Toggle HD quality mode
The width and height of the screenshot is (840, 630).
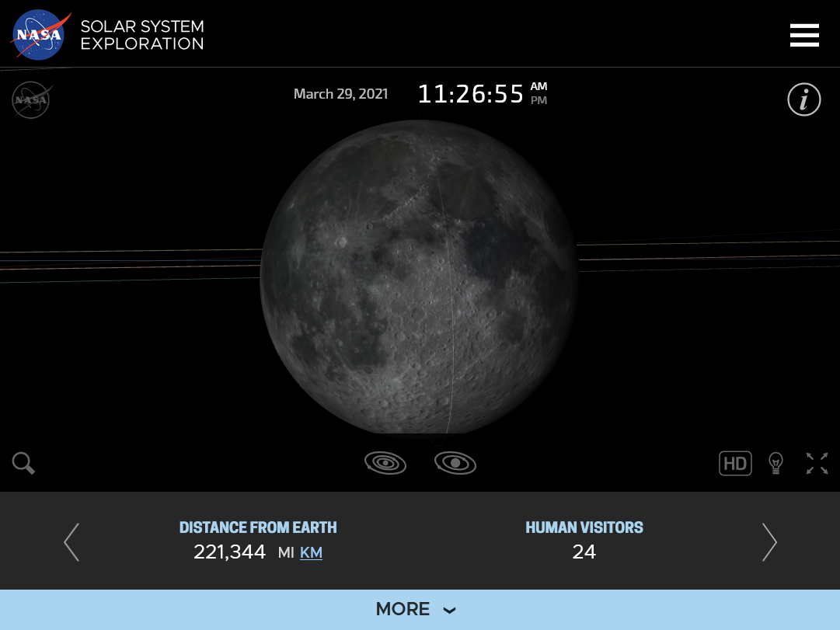735,464
